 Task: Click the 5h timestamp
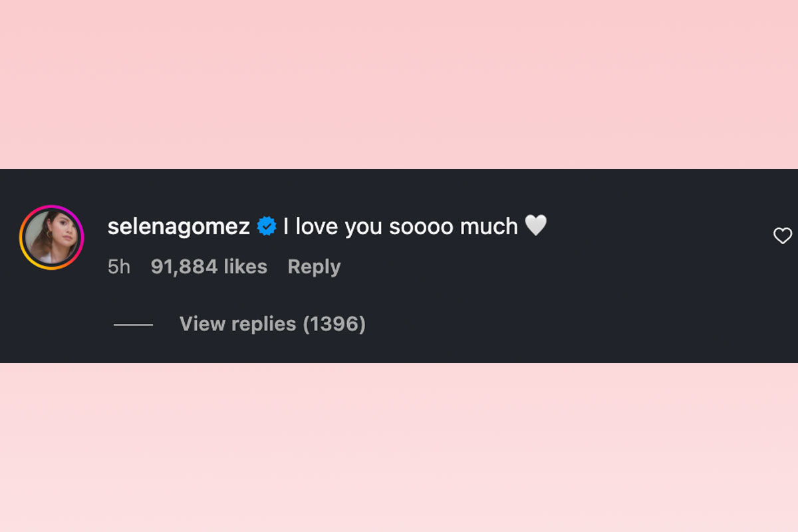[119, 267]
